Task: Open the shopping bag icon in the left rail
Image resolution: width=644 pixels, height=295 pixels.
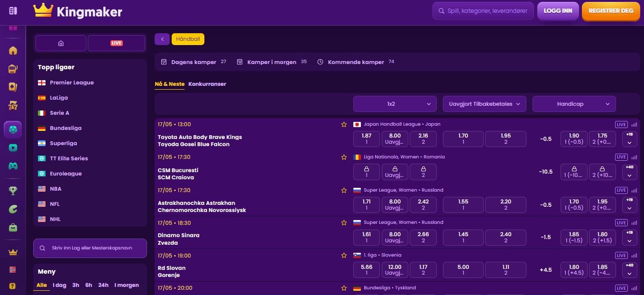Action: [13, 228]
